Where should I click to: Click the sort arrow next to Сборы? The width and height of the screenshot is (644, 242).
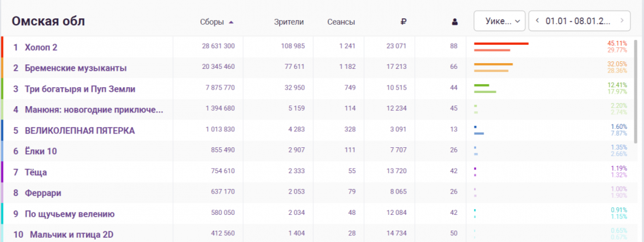coord(231,22)
